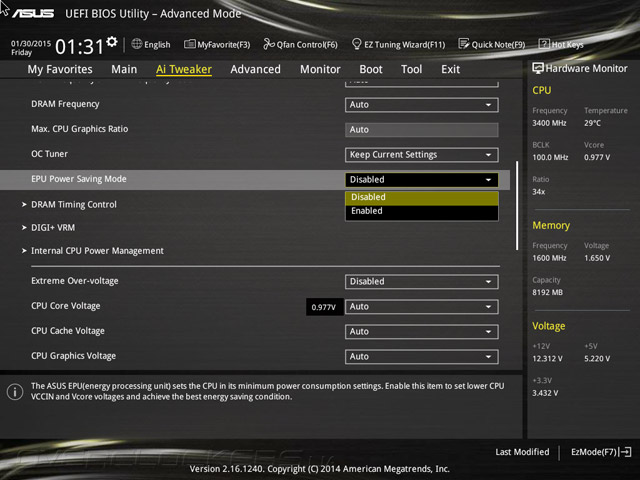Expand the DIGI+ VRM submenu
Screen dimensions: 640x480
pos(53,228)
